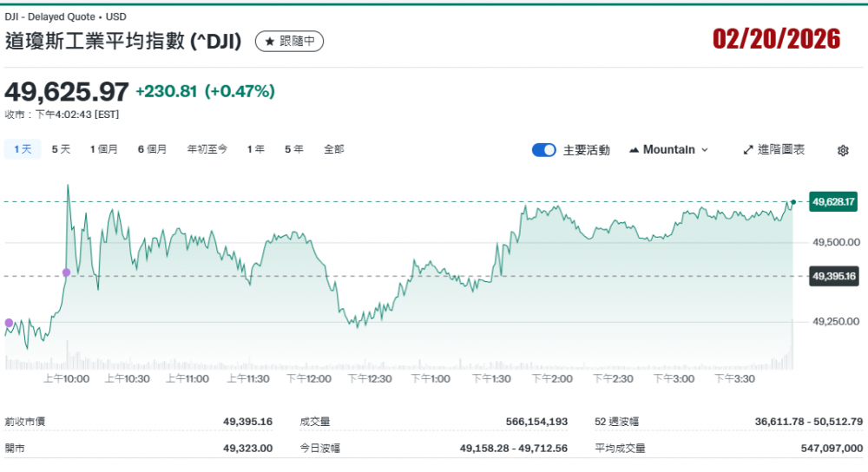The height and width of the screenshot is (472, 868).
Task: Click the 49,395.16 previous close label
Action: point(833,276)
